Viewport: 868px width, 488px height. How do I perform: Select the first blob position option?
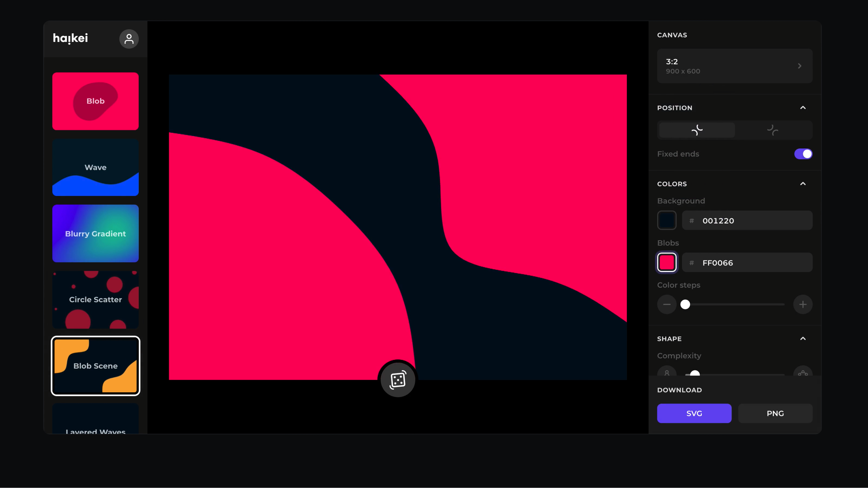(x=697, y=130)
